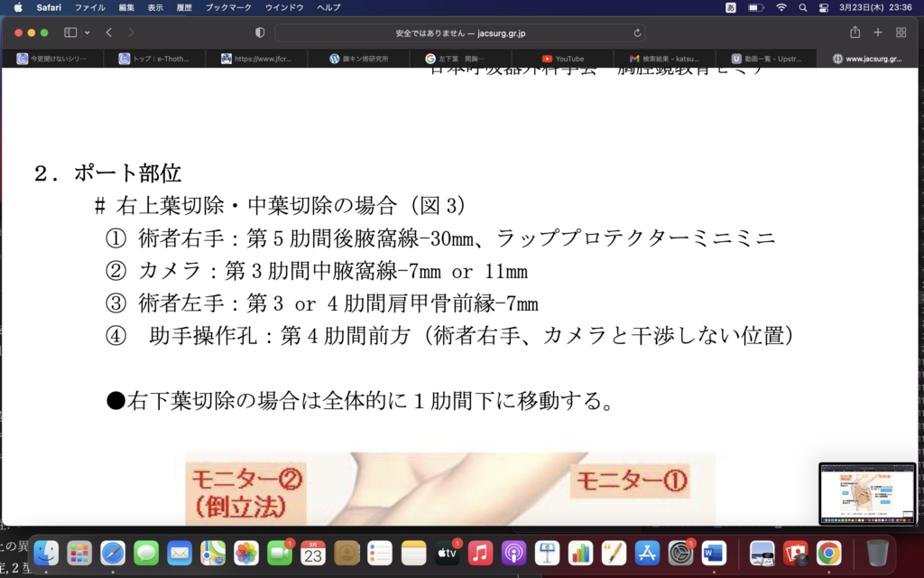Show the tab overview grid

(901, 33)
